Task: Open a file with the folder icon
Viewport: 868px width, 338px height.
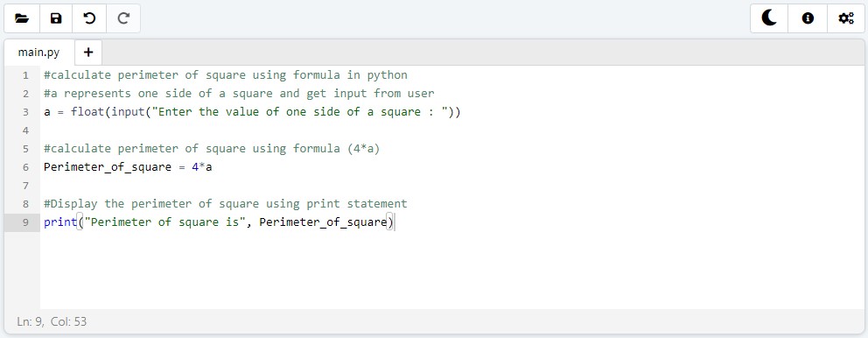Action: tap(22, 18)
